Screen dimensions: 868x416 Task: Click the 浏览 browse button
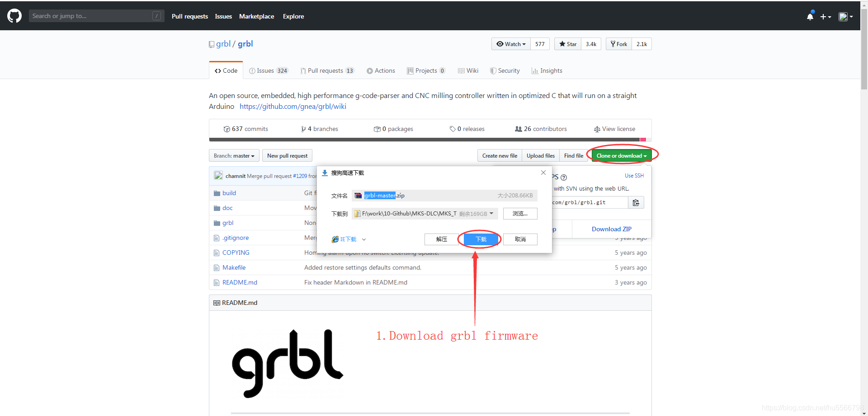(x=520, y=214)
